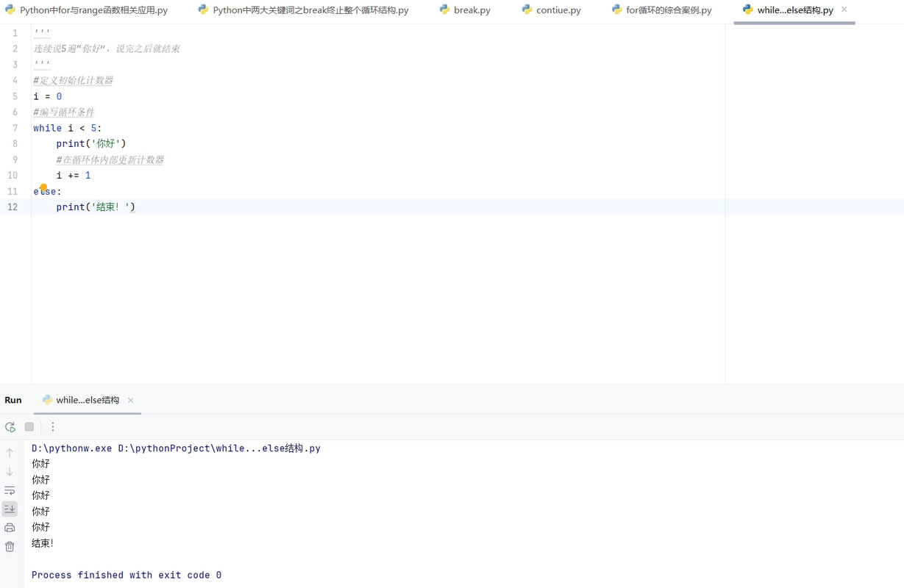Click the #定义初始化计数器 comment
This screenshot has height=588, width=904.
tap(73, 81)
